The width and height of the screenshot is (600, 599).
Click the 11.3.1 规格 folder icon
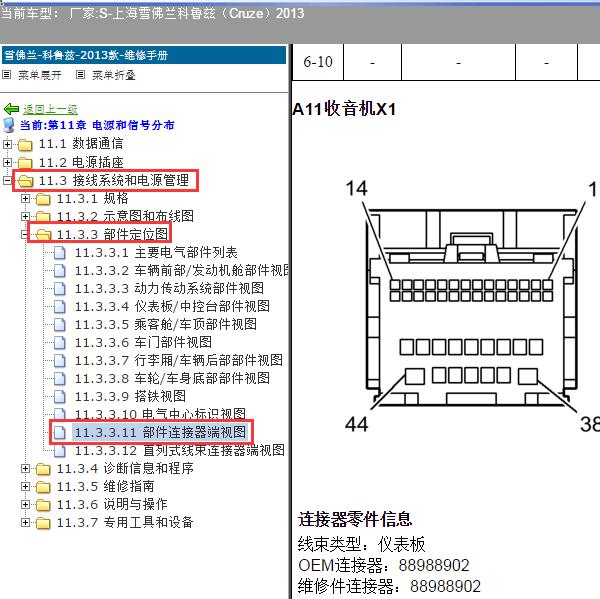43,199
